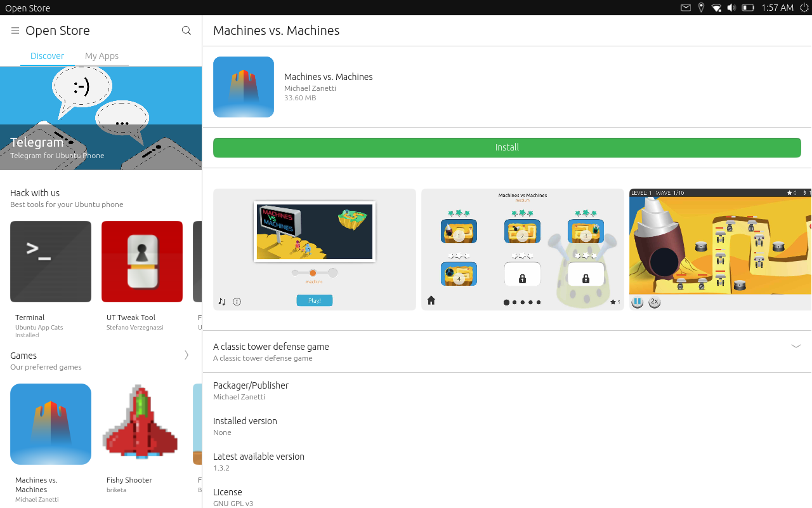The image size is (812, 508).
Task: Open the sound volume indicator
Action: click(x=731, y=8)
